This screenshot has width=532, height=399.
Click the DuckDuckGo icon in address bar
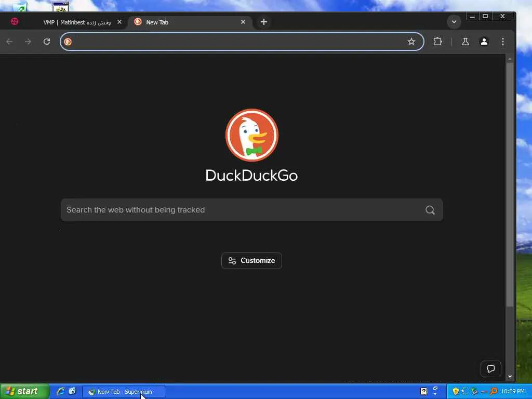point(68,42)
